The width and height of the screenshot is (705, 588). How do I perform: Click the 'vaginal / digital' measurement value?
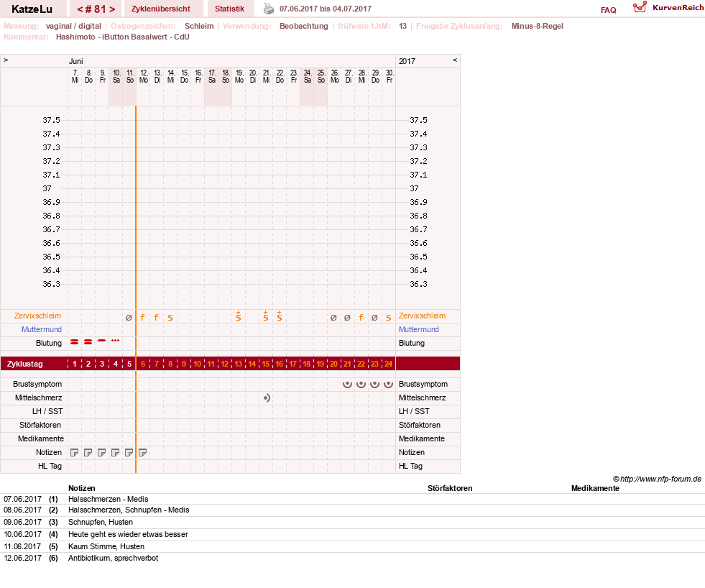click(x=73, y=26)
